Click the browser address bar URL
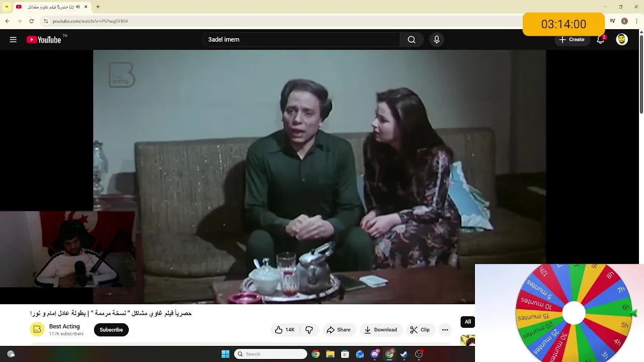This screenshot has height=362, width=644. point(90,21)
